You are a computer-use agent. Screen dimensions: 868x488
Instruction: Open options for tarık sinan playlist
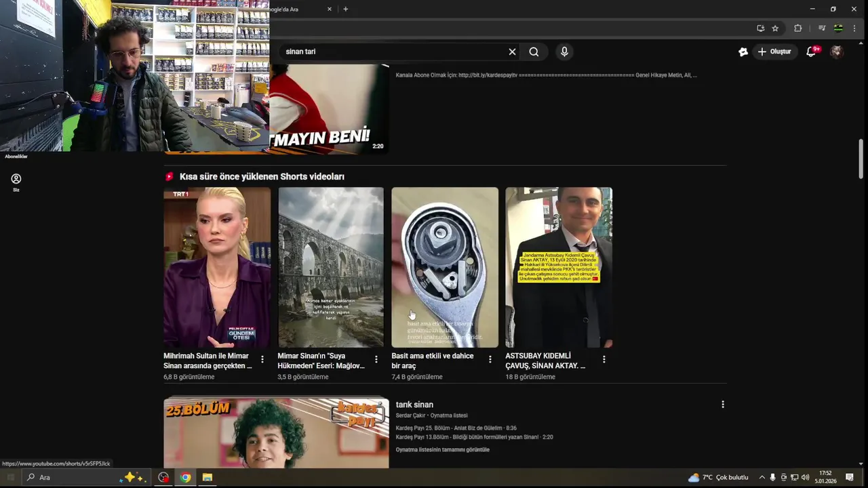[723, 405]
